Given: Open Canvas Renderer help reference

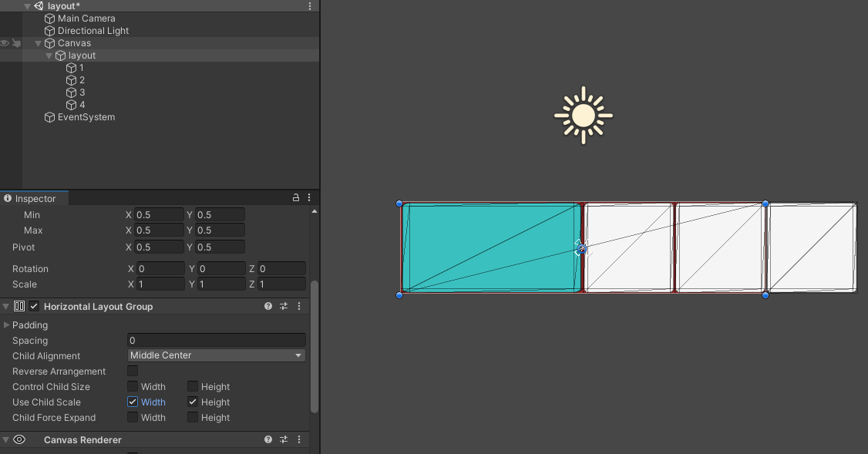Looking at the screenshot, I should point(268,439).
